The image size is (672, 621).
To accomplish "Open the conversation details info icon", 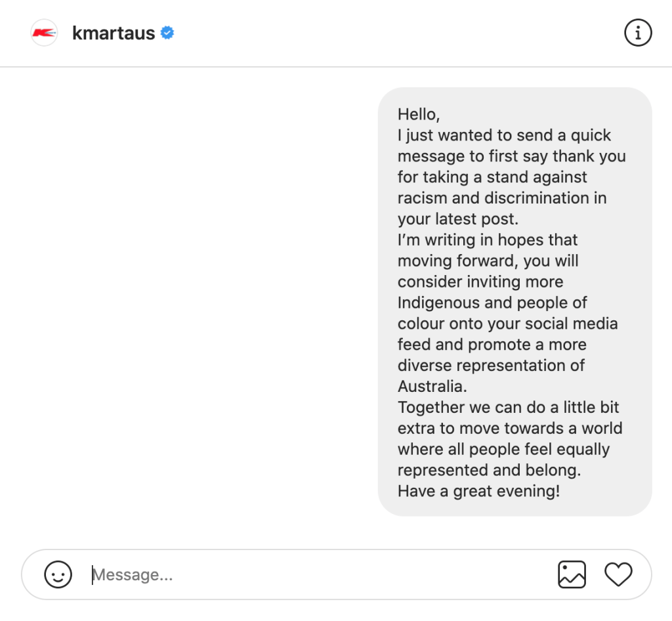I will [638, 33].
